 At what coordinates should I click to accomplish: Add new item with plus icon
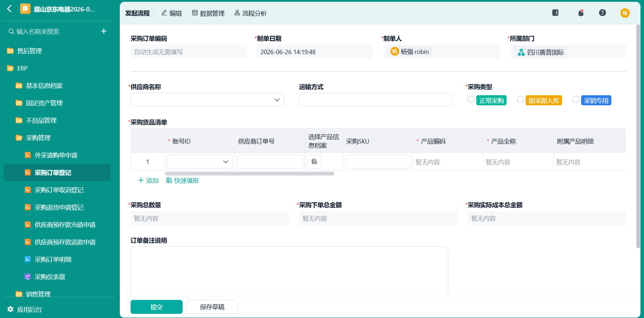[103, 31]
